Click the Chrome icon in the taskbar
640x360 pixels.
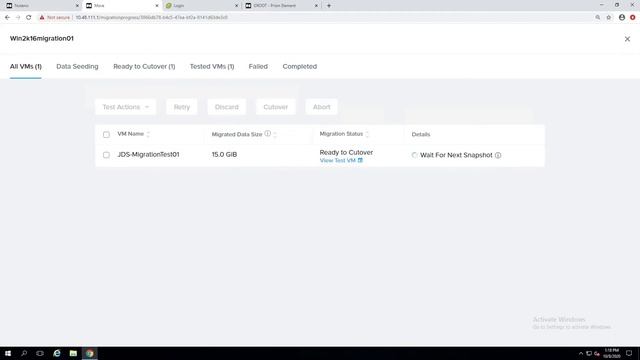90,353
